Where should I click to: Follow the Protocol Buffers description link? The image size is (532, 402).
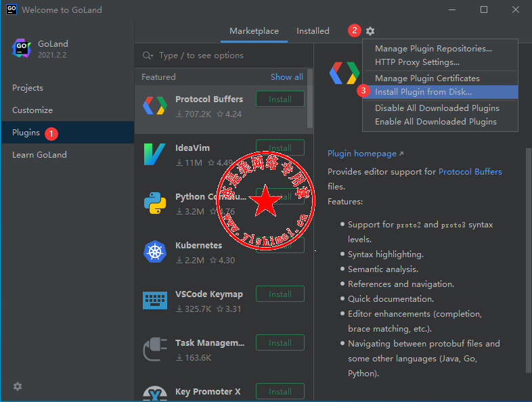[x=470, y=172]
